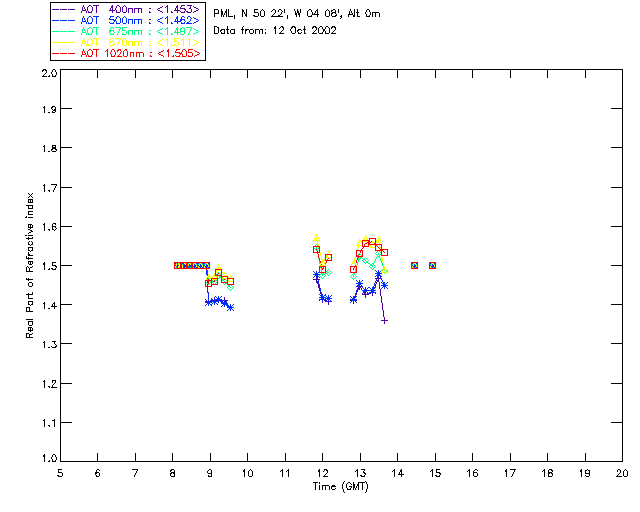Screen dimensions: 640x512
Task: Click the y-axis tick label 1.2
Action: point(49,384)
